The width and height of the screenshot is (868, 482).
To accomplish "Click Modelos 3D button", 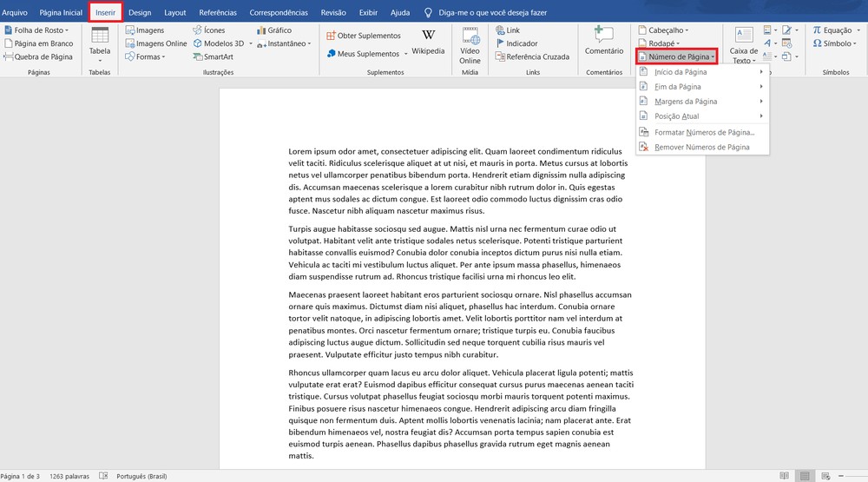I will coord(219,43).
